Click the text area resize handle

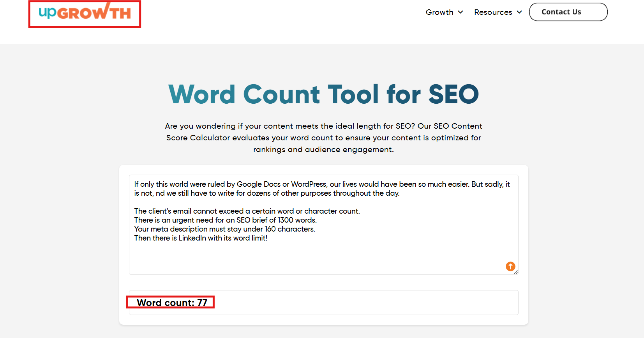[516, 272]
